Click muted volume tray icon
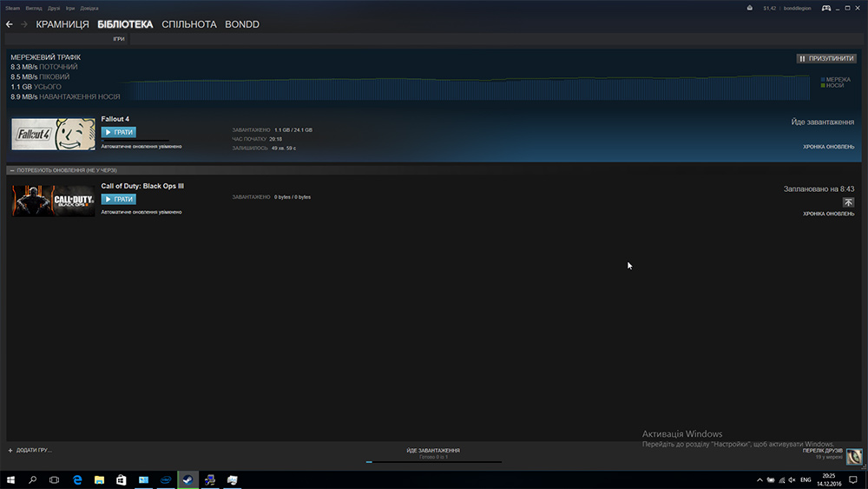 (x=792, y=480)
